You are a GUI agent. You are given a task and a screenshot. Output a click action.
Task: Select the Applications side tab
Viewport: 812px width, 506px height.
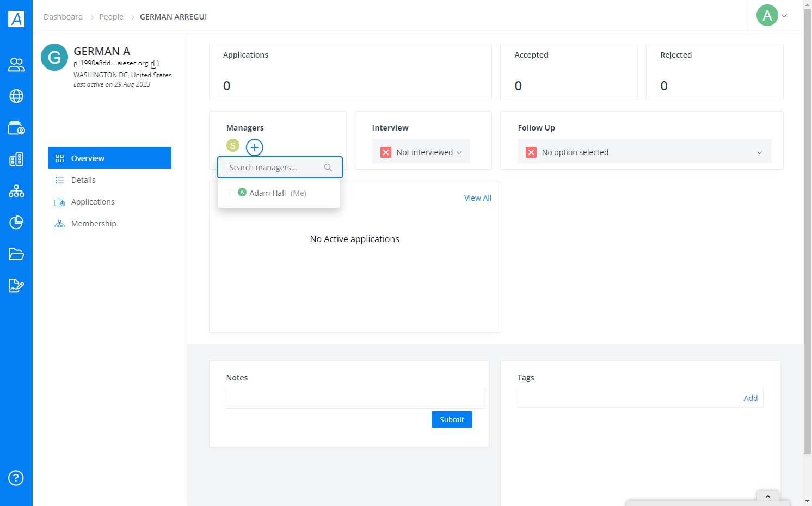click(x=109, y=201)
